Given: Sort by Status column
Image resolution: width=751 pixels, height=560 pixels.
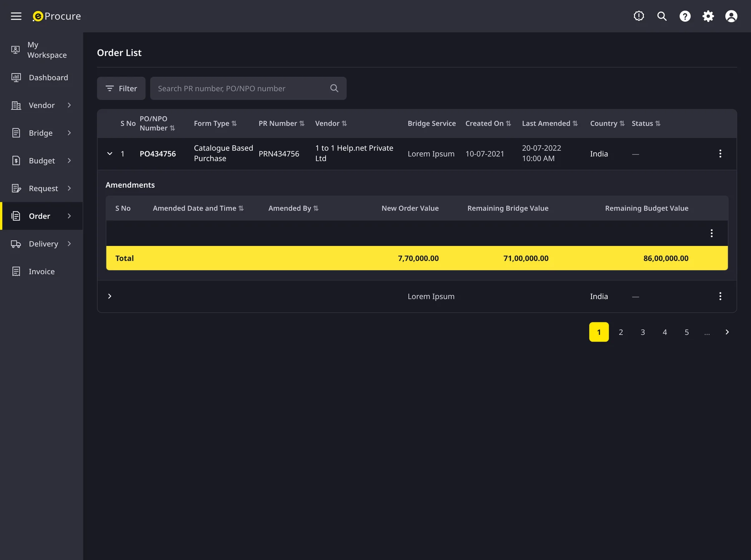Looking at the screenshot, I should pyautogui.click(x=658, y=123).
